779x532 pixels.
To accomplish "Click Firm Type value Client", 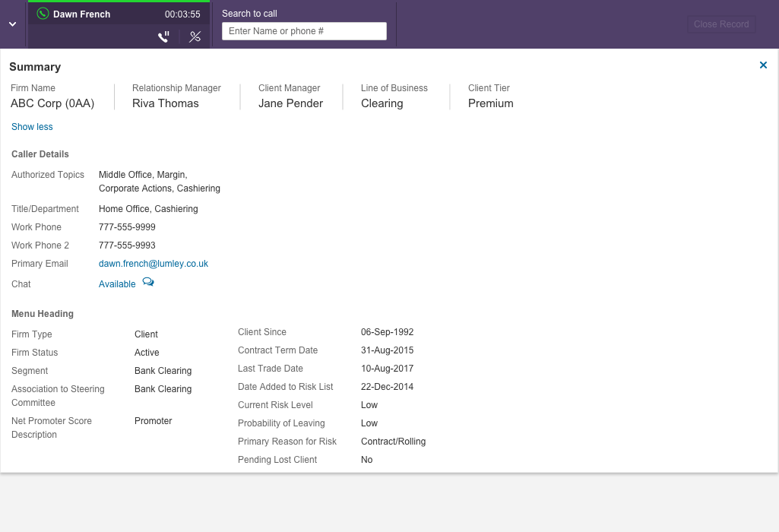I will [x=146, y=334].
